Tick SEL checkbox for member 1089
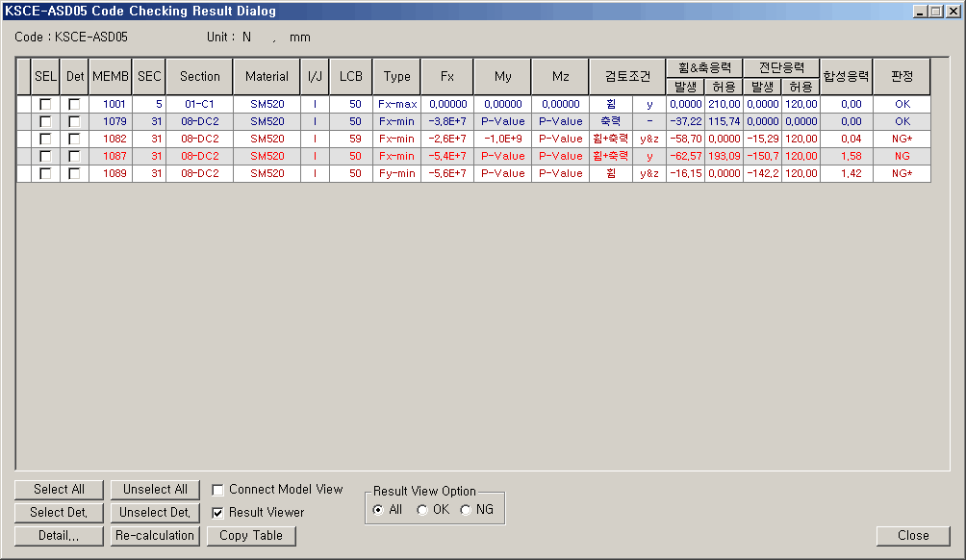The height and width of the screenshot is (560, 966). coord(45,173)
